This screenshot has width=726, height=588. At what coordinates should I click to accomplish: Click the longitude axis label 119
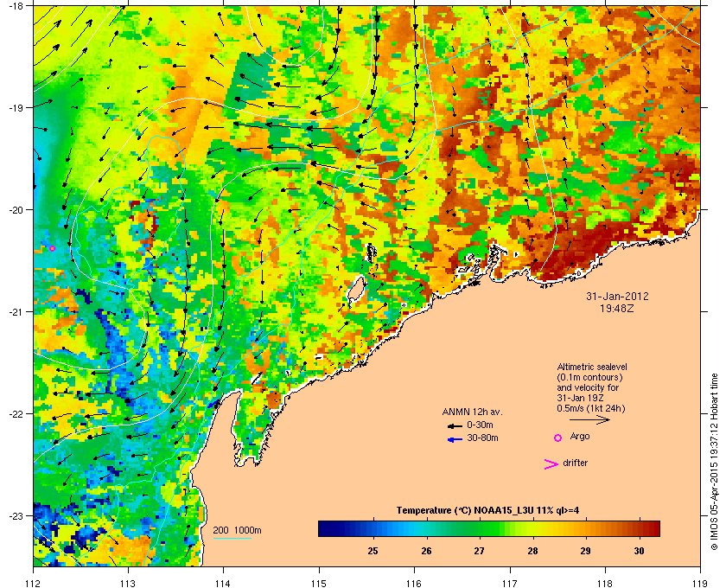700,583
